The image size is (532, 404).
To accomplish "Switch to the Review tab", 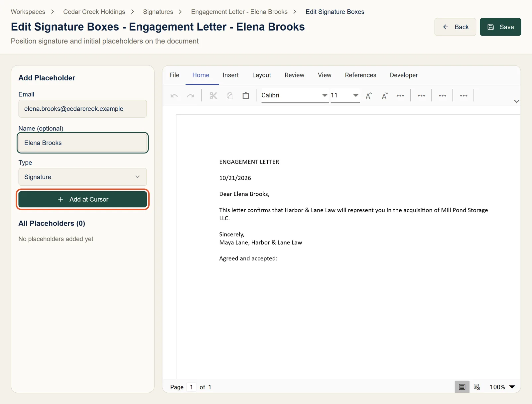I will (294, 75).
